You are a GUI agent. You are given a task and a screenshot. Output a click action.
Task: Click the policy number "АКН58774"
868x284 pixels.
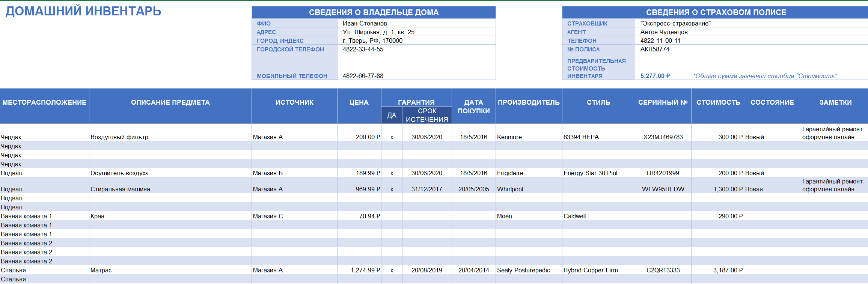751,49
